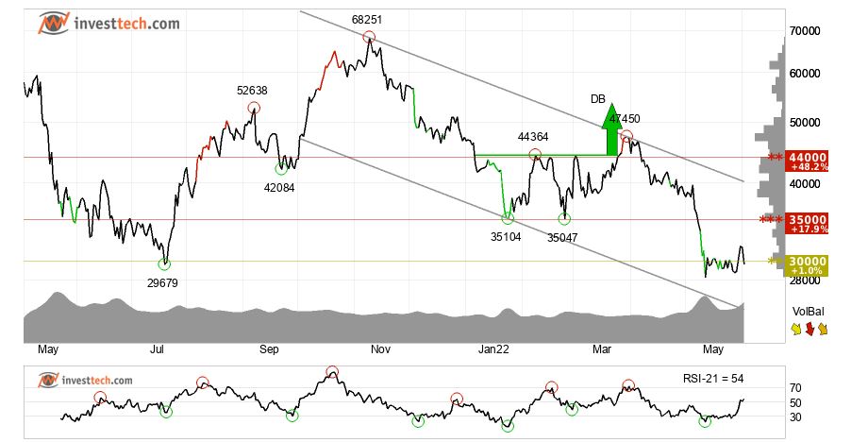Click the left yellow VolBal arrow
The image size is (868, 442).
coord(795,328)
